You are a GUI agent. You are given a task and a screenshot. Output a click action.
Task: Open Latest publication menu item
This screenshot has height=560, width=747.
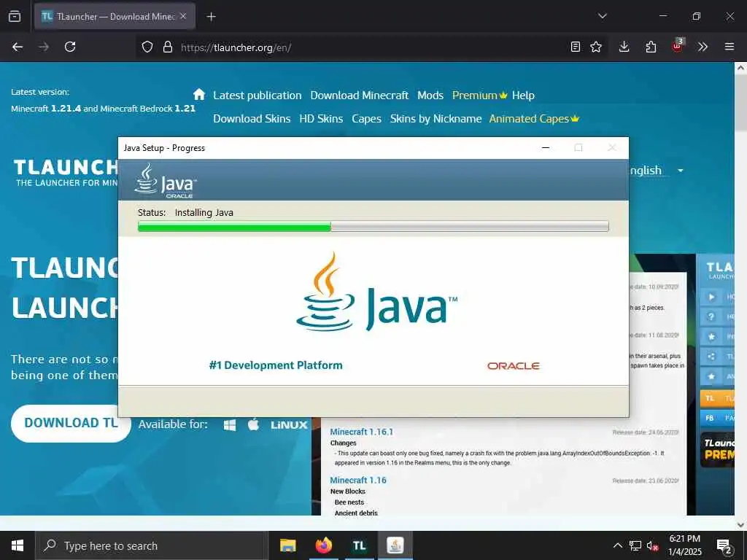[258, 96]
